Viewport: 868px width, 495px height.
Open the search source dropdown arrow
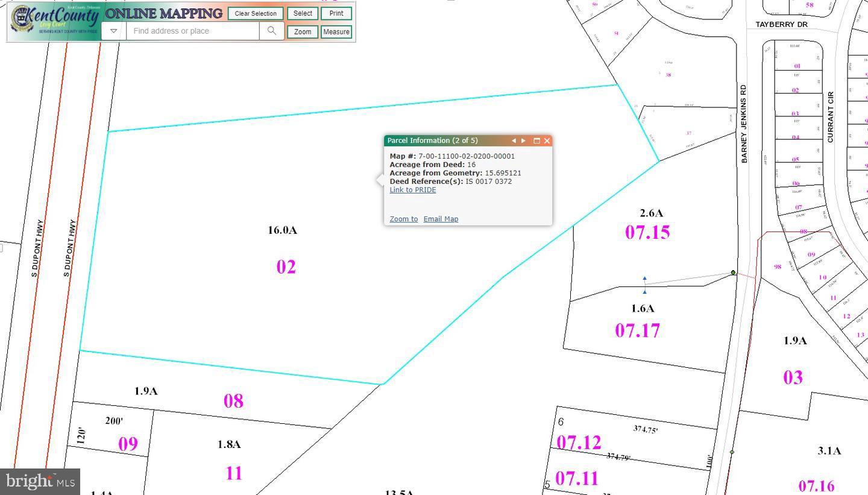pyautogui.click(x=113, y=31)
